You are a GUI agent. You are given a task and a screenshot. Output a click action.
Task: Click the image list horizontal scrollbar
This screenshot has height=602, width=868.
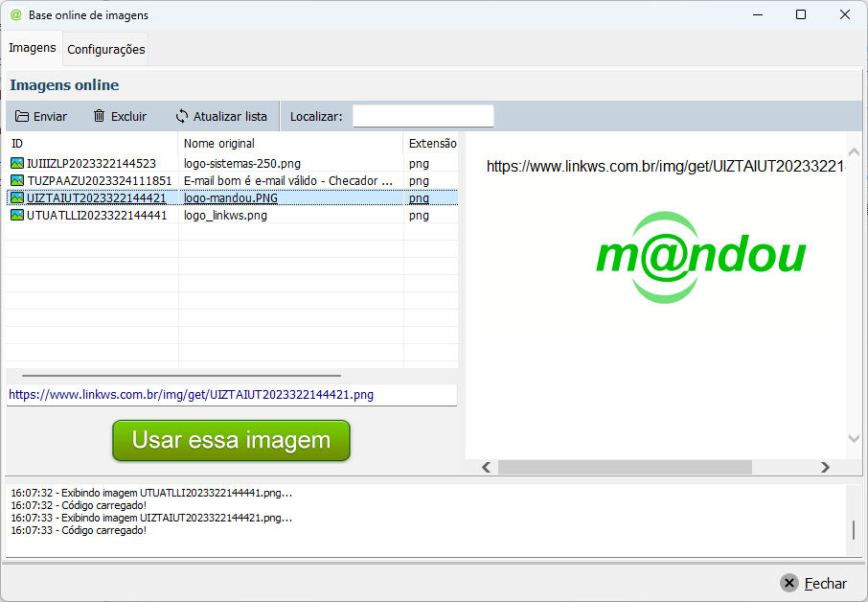point(182,376)
